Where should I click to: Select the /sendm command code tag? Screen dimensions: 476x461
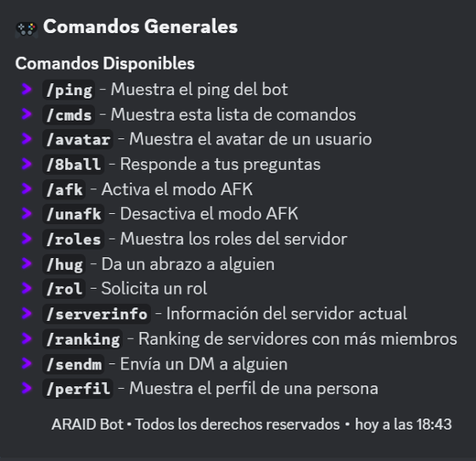click(73, 364)
